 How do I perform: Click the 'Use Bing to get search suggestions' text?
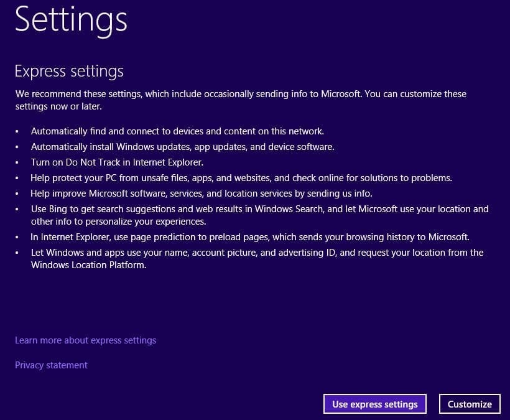[x=259, y=215]
